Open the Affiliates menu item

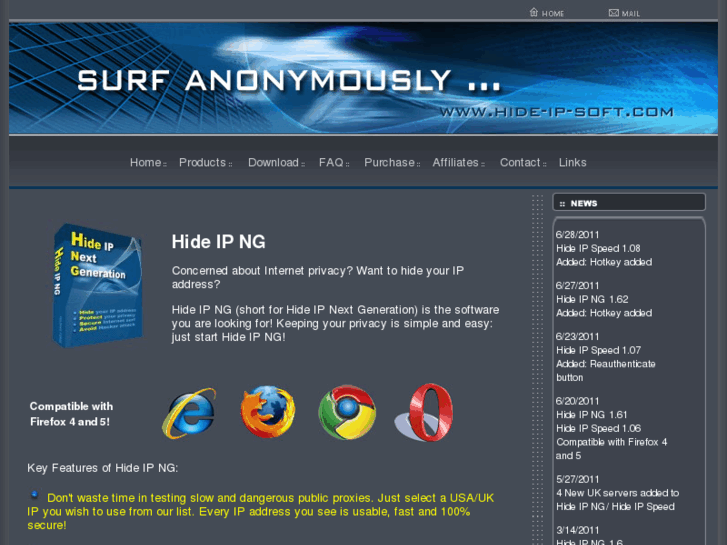pos(456,163)
